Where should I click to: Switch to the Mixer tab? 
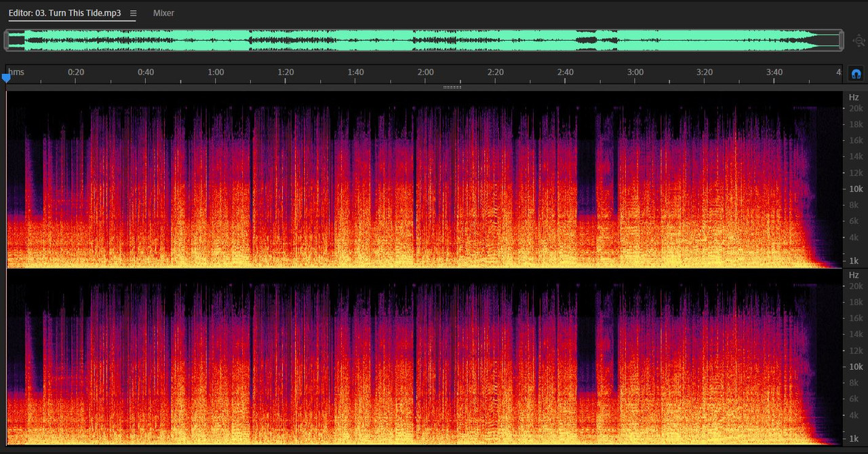pos(163,13)
